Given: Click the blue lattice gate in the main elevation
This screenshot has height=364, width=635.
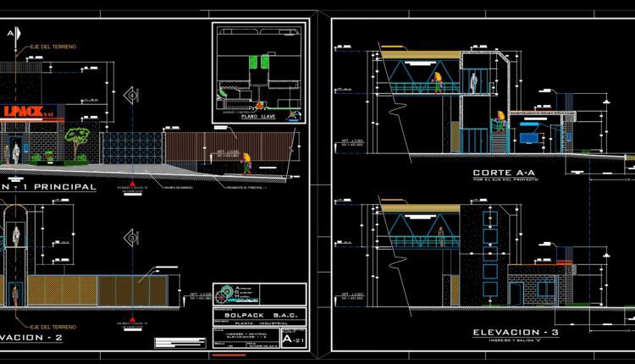Looking at the screenshot, I should click(x=132, y=148).
